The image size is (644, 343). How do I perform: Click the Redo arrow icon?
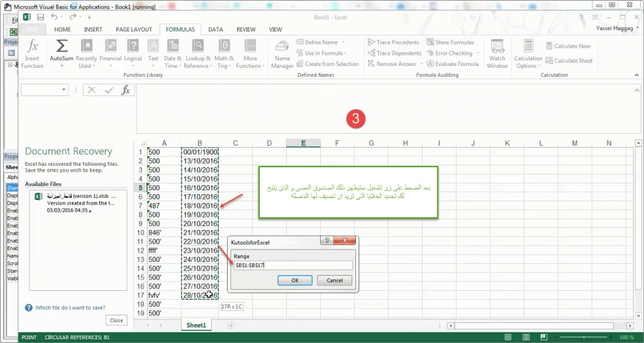click(73, 17)
